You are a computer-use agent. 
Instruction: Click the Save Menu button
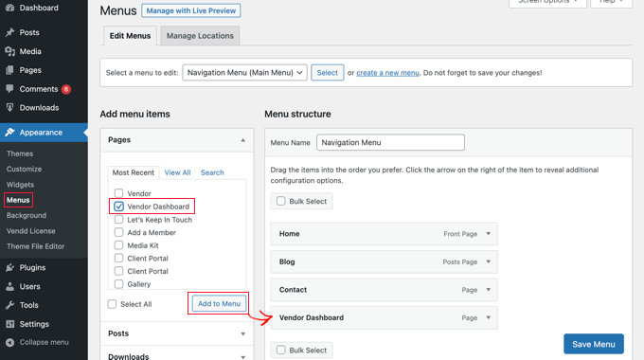pyautogui.click(x=594, y=344)
